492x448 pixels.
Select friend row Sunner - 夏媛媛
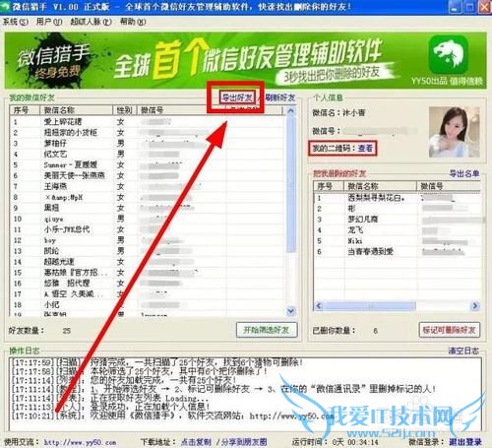tap(148, 164)
